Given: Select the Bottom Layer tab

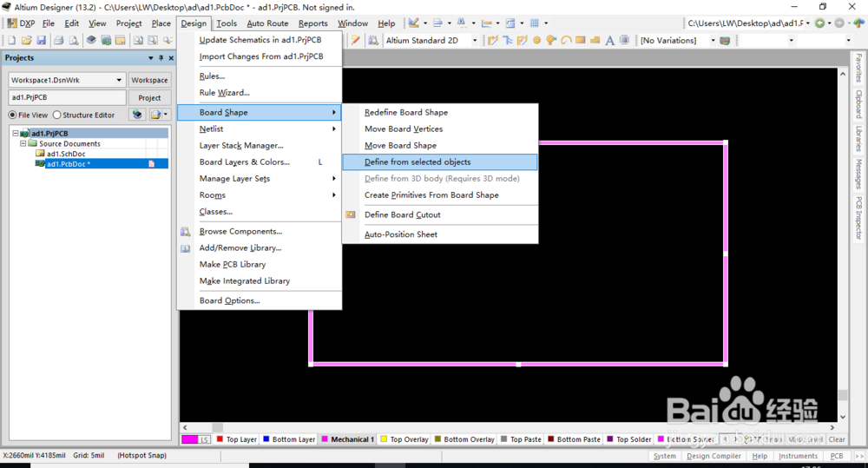Looking at the screenshot, I should 289,439.
